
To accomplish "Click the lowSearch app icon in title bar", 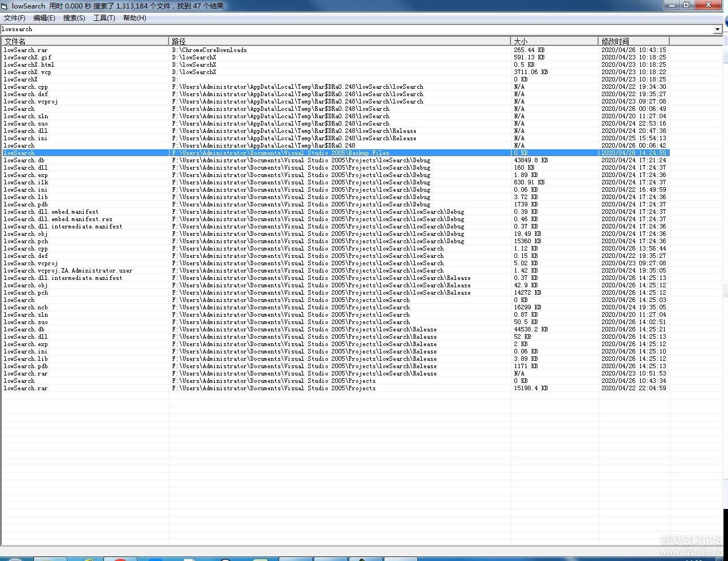I will 5,6.
